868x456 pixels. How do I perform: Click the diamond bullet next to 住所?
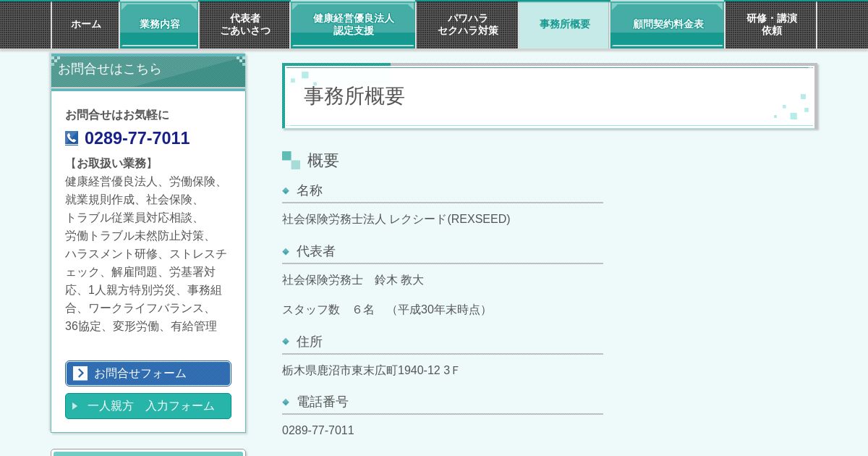286,342
